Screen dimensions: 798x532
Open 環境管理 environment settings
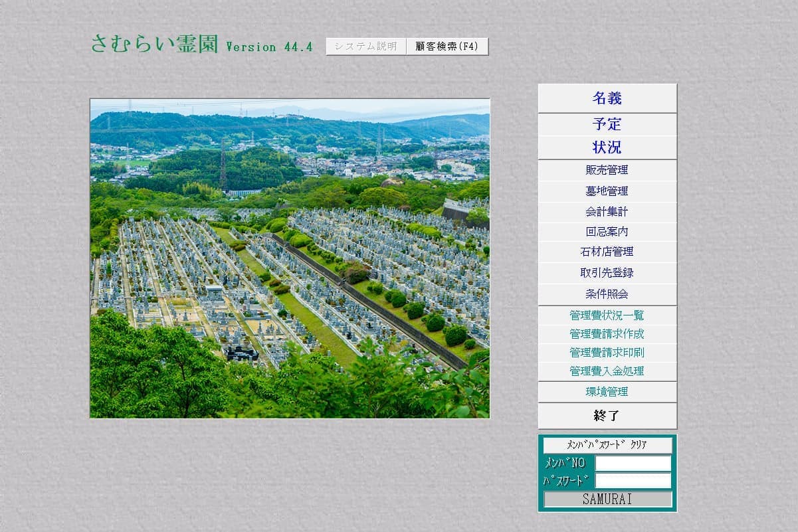607,392
